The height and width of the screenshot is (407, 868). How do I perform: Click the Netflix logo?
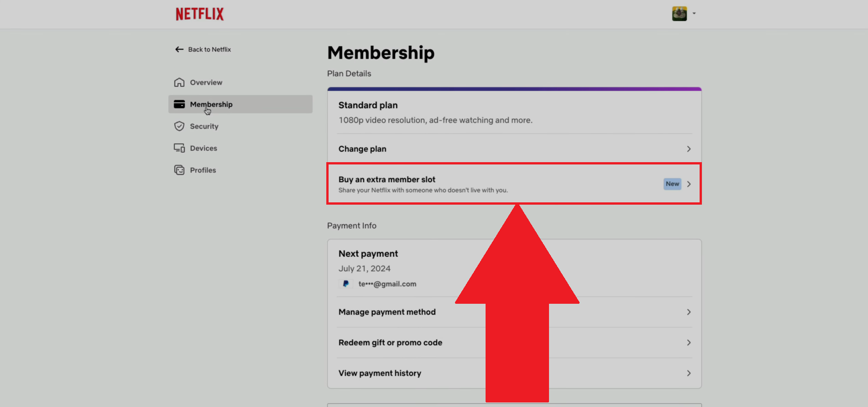click(x=200, y=14)
